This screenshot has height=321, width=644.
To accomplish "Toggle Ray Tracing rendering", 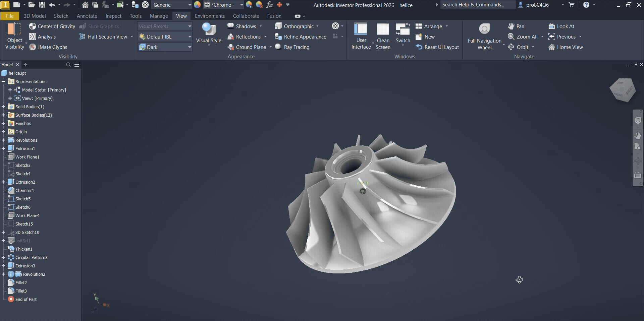I will [x=292, y=47].
